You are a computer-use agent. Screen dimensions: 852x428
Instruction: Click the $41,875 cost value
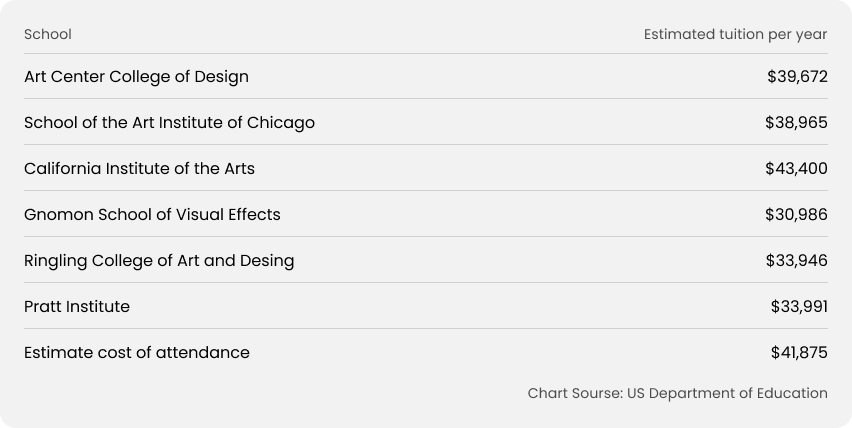pyautogui.click(x=799, y=353)
